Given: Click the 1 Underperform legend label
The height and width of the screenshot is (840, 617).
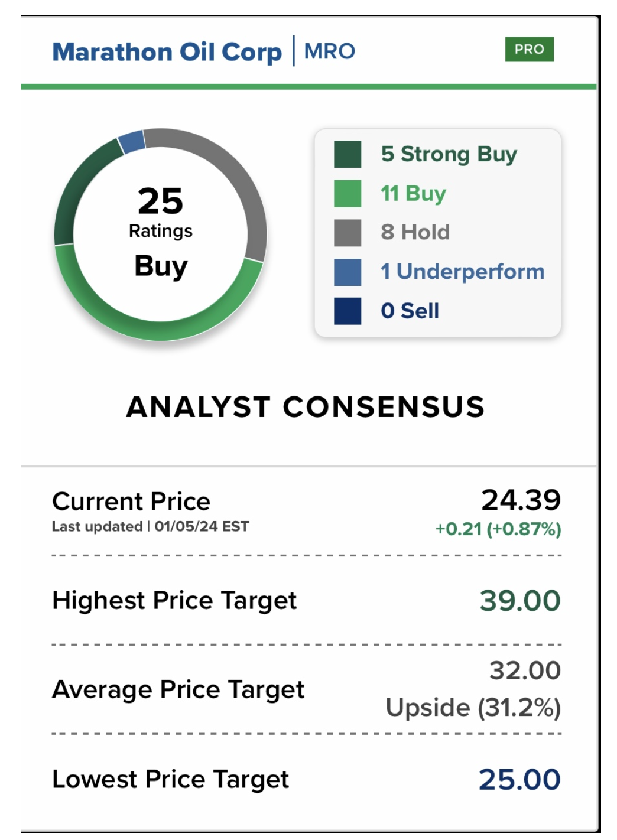Looking at the screenshot, I should [462, 272].
